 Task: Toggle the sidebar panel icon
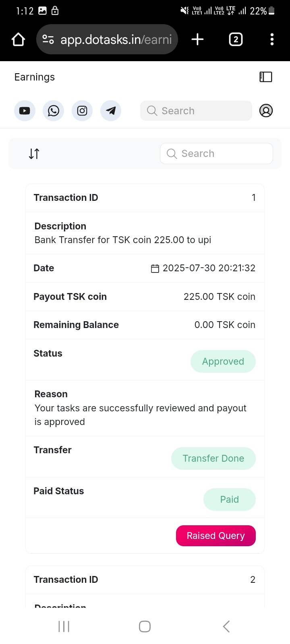[266, 77]
